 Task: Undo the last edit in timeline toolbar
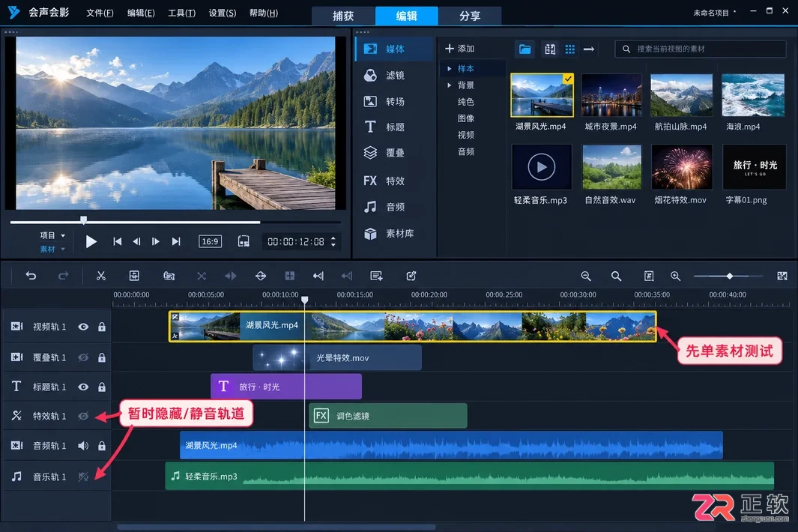click(x=31, y=276)
